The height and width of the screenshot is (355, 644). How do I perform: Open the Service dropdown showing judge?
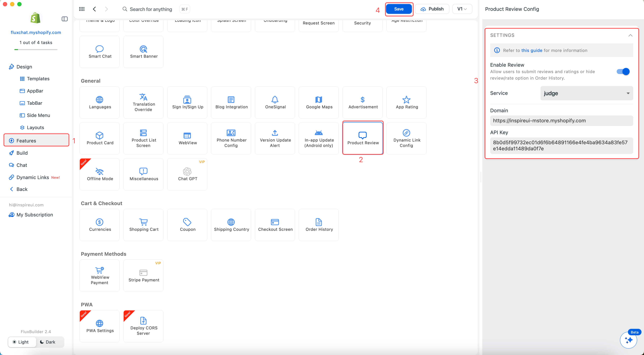[586, 93]
